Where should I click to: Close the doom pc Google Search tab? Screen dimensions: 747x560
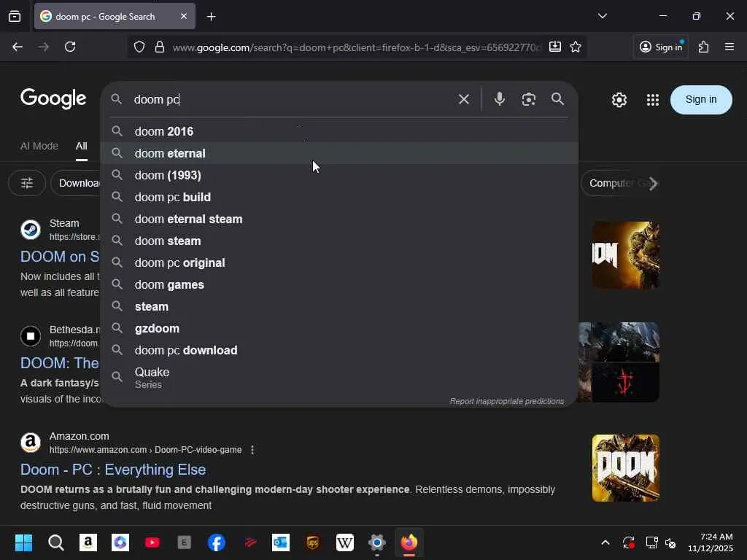184,16
